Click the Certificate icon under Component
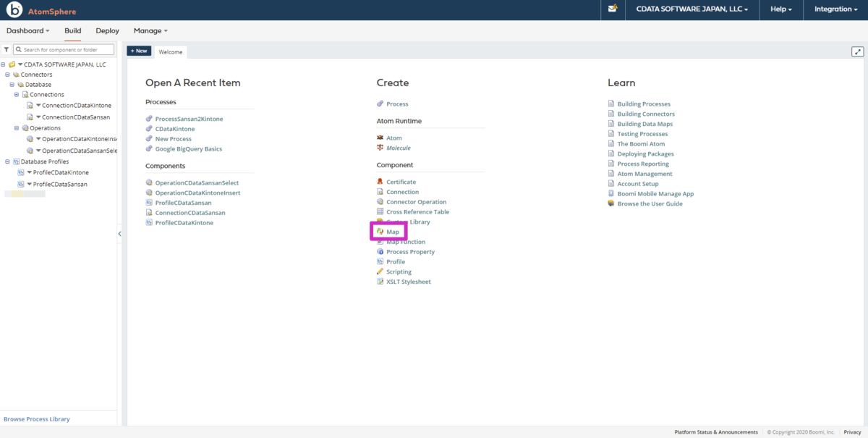This screenshot has width=868, height=438. [380, 182]
